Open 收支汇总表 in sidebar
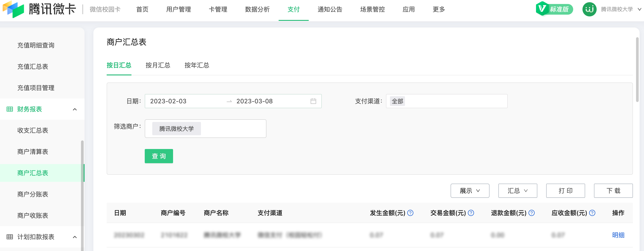The image size is (644, 251). click(x=33, y=131)
